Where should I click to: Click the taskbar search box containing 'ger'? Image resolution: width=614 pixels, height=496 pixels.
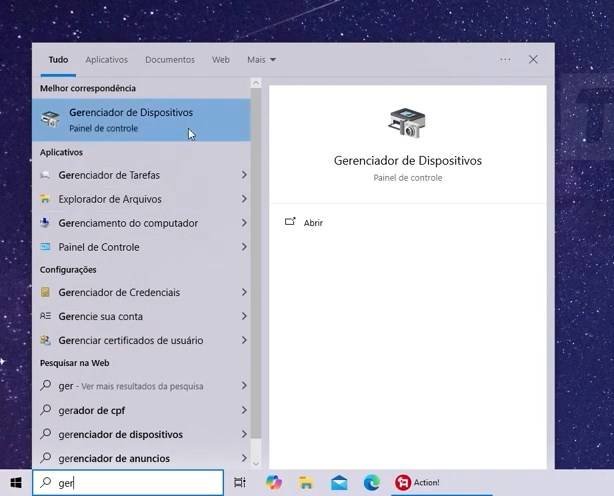128,482
